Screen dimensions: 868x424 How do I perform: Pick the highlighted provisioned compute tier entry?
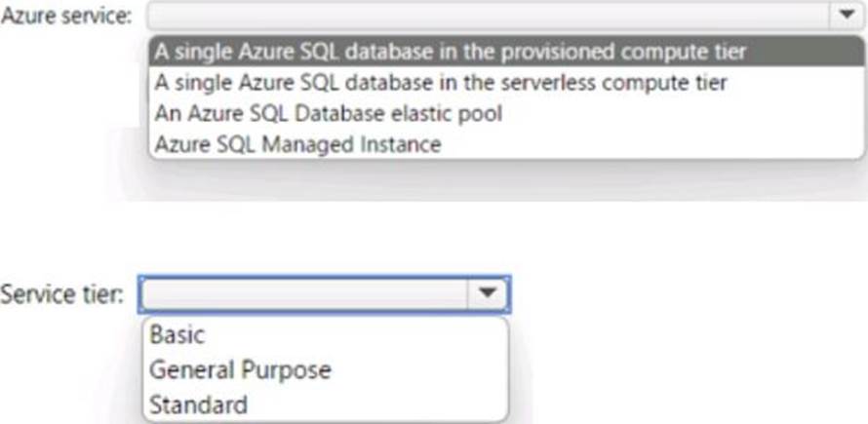[506, 52]
